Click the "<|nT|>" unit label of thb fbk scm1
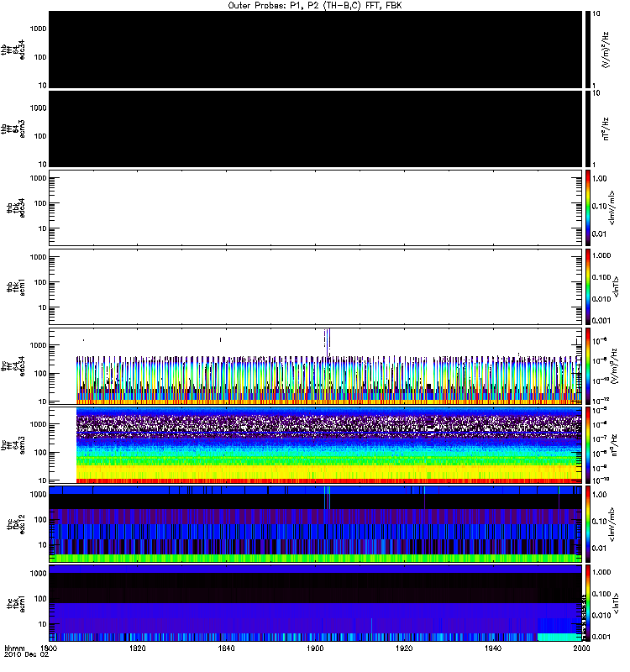Screen dimensions: 630x672 point(616,286)
